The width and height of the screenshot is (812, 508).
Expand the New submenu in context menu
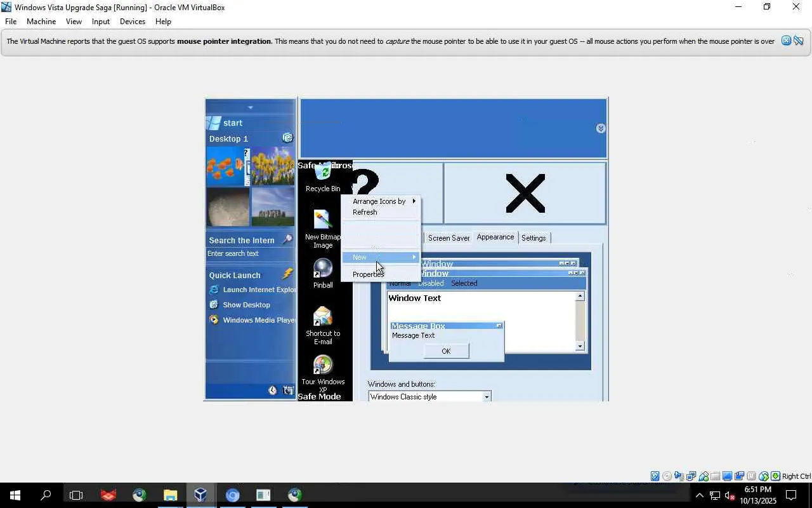point(381,257)
